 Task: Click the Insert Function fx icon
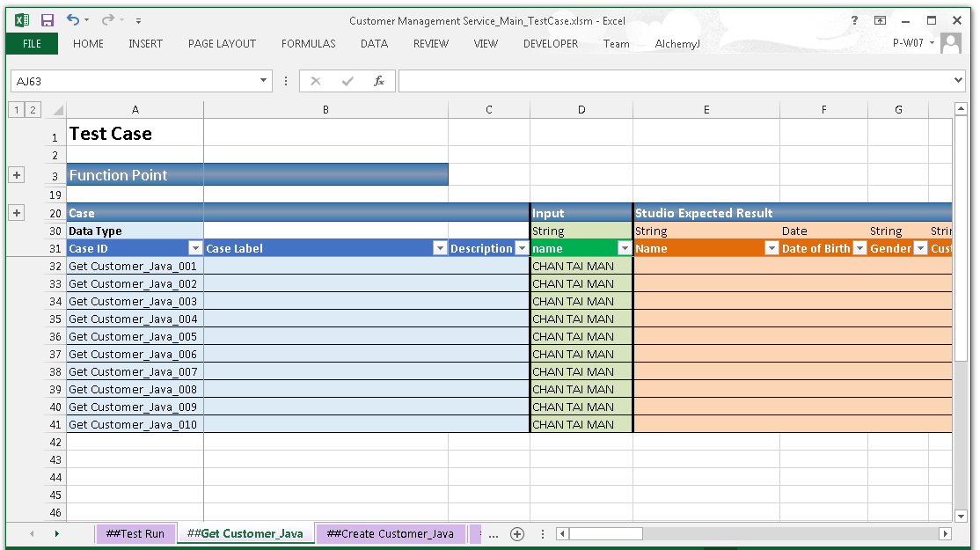click(x=379, y=81)
